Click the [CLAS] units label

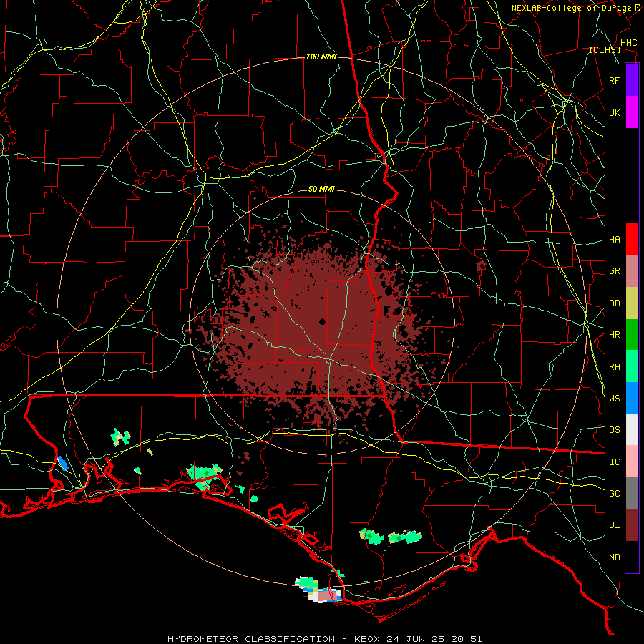605,49
